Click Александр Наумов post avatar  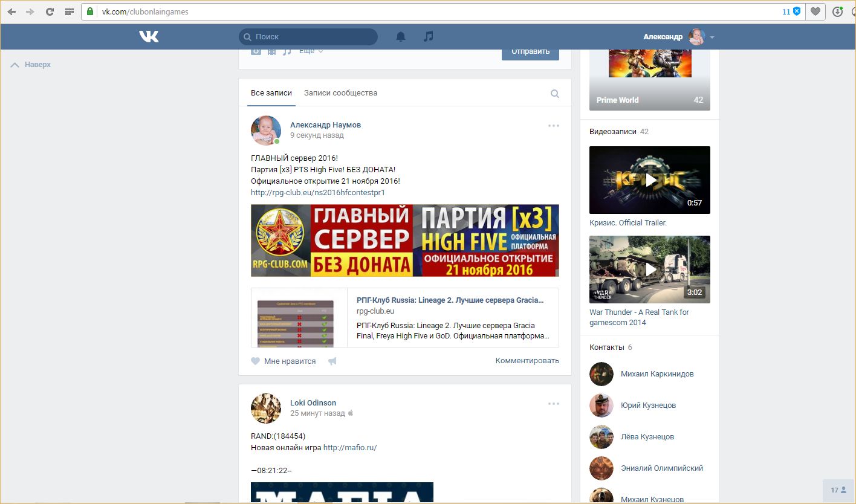tap(266, 131)
